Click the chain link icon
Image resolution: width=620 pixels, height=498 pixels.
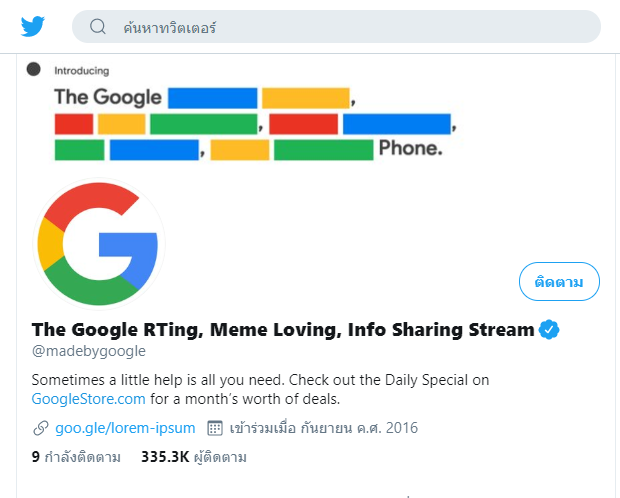tap(41, 428)
